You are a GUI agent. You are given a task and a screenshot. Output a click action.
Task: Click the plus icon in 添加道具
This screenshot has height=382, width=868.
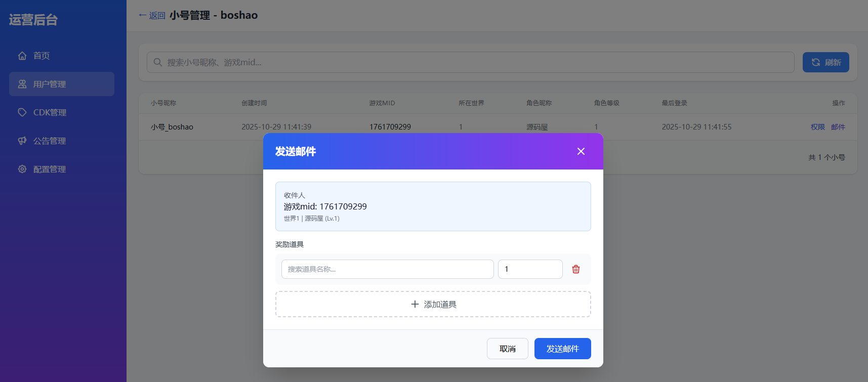(415, 304)
